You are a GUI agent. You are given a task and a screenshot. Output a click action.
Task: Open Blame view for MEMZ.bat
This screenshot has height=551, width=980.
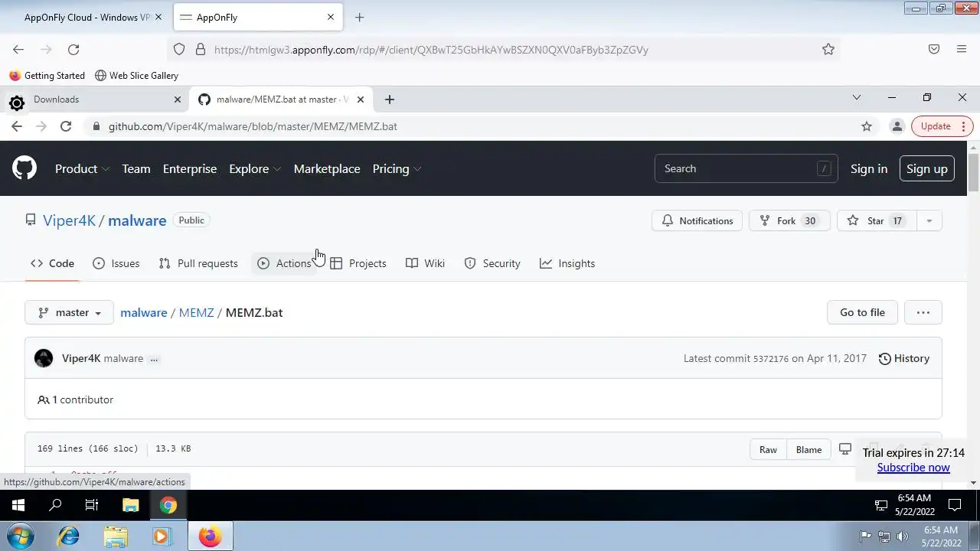[x=808, y=449]
